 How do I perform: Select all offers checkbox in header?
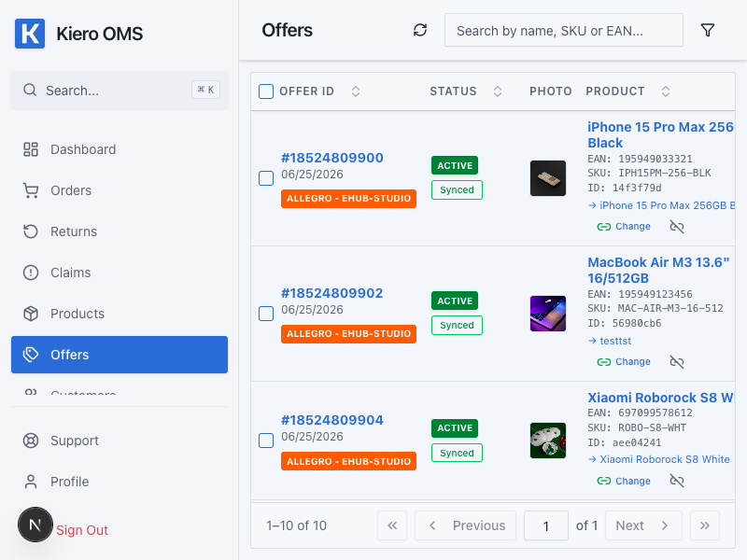pyautogui.click(x=266, y=91)
